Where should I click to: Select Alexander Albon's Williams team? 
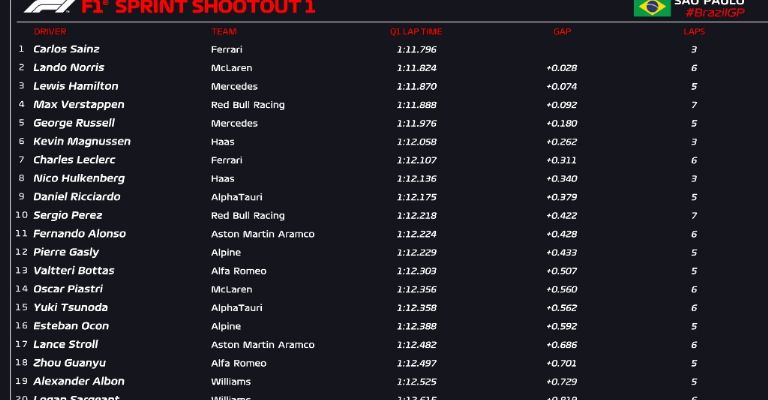(232, 381)
